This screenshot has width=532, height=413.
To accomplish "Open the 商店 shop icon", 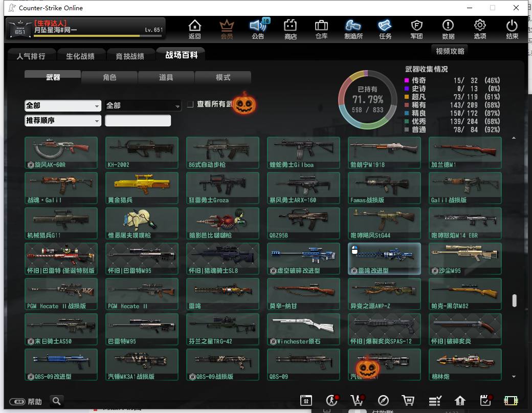I will coord(291,29).
